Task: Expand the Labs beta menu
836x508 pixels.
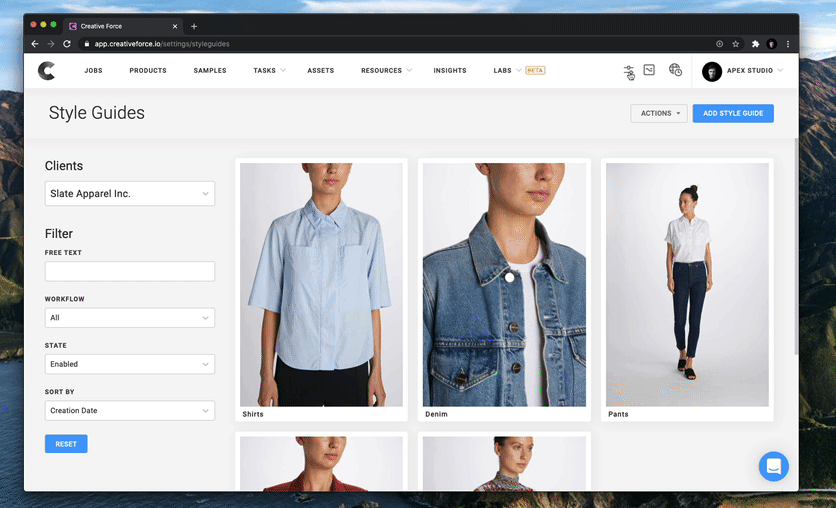Action: pos(519,70)
